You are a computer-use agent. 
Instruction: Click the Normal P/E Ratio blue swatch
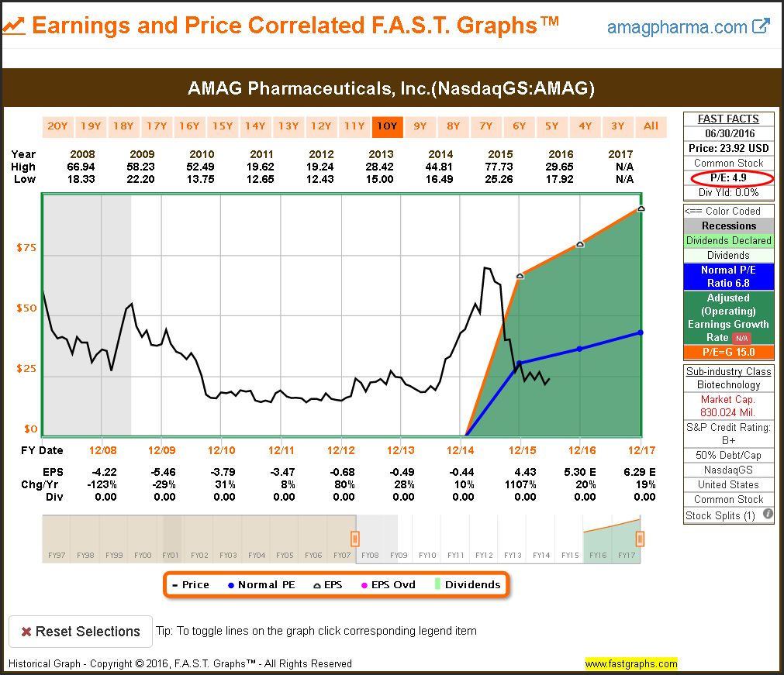point(728,277)
